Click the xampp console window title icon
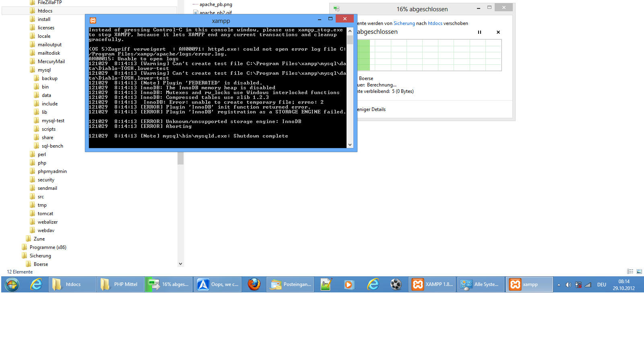The height and width of the screenshot is (362, 644). click(x=93, y=21)
